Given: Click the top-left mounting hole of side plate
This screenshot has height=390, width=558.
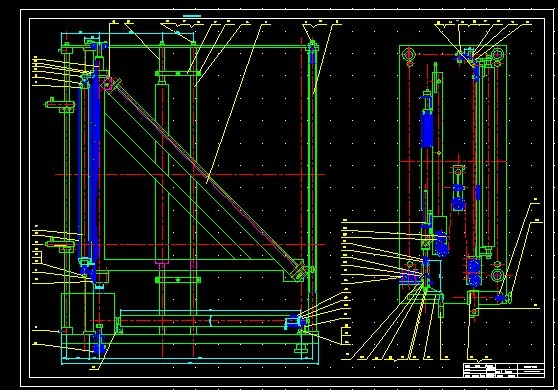Looking at the screenshot, I should [x=409, y=55].
